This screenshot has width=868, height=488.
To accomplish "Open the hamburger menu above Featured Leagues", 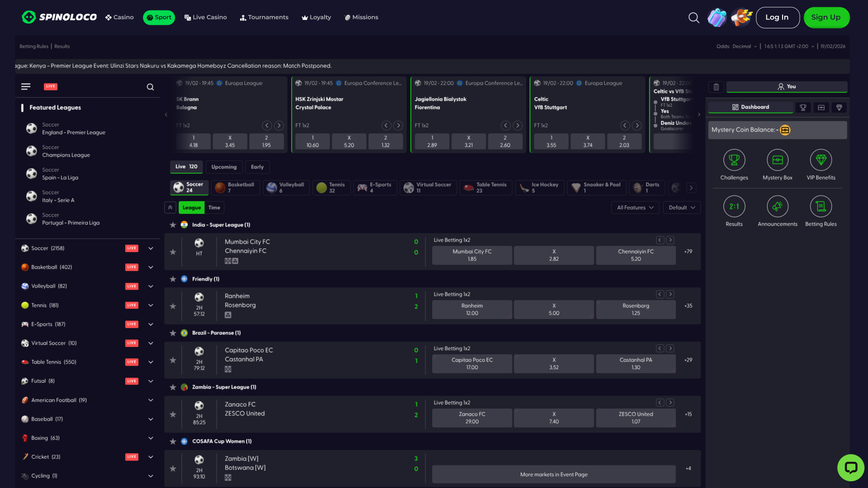I will (26, 86).
